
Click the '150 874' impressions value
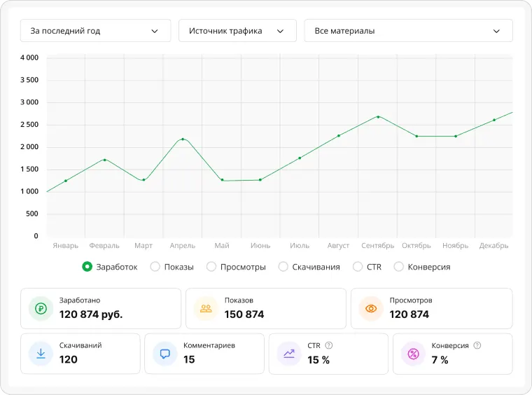click(244, 314)
